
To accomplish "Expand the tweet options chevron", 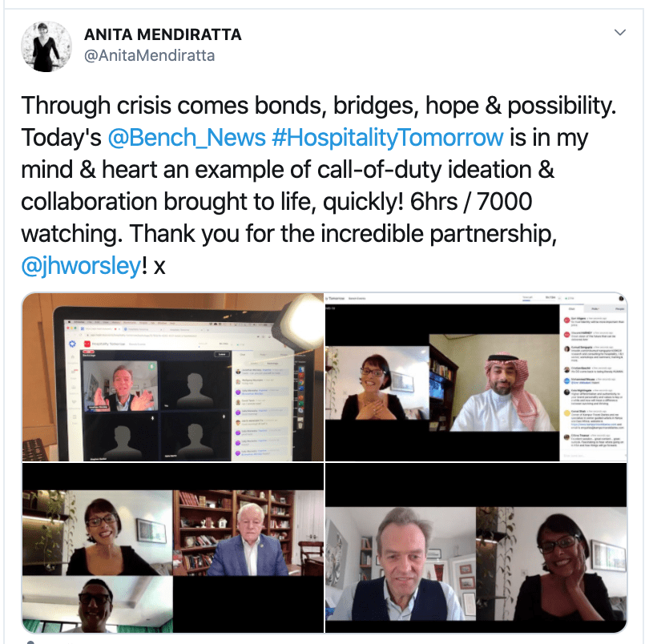I will point(619,32).
